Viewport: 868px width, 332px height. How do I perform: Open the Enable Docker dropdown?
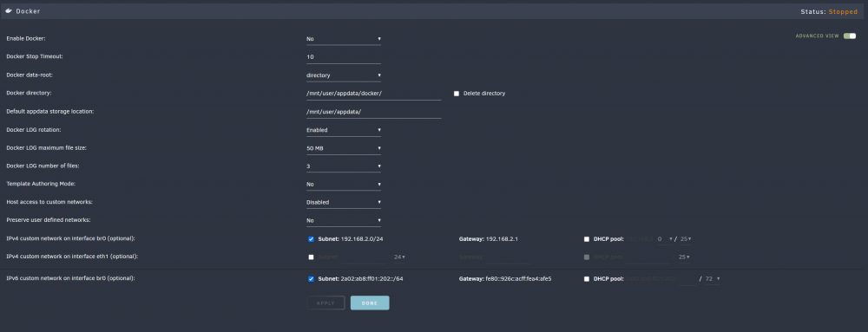coord(343,39)
